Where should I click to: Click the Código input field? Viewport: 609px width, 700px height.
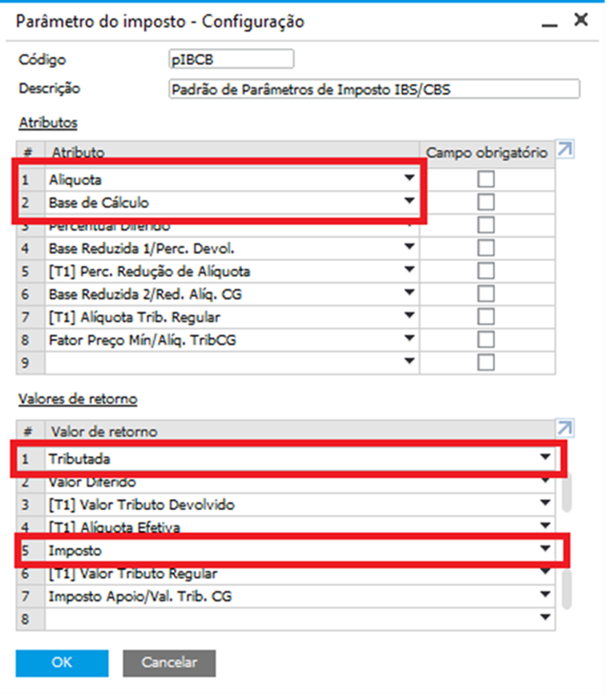point(231,60)
